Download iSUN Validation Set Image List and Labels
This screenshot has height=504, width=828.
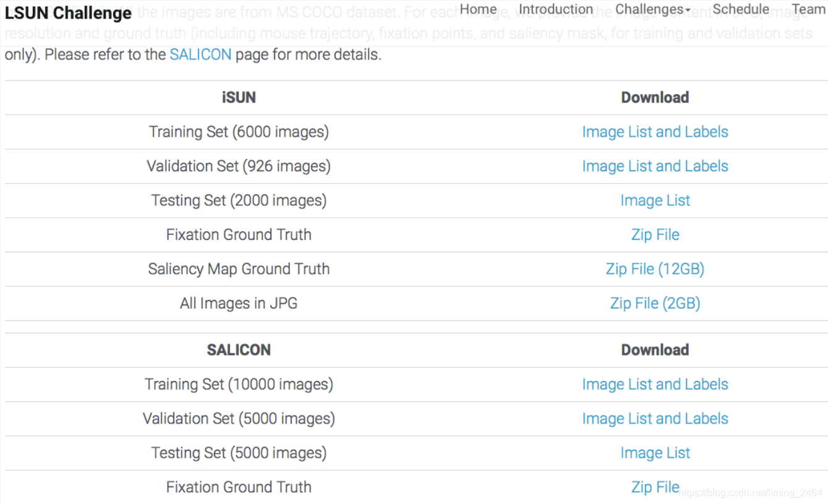tap(655, 166)
